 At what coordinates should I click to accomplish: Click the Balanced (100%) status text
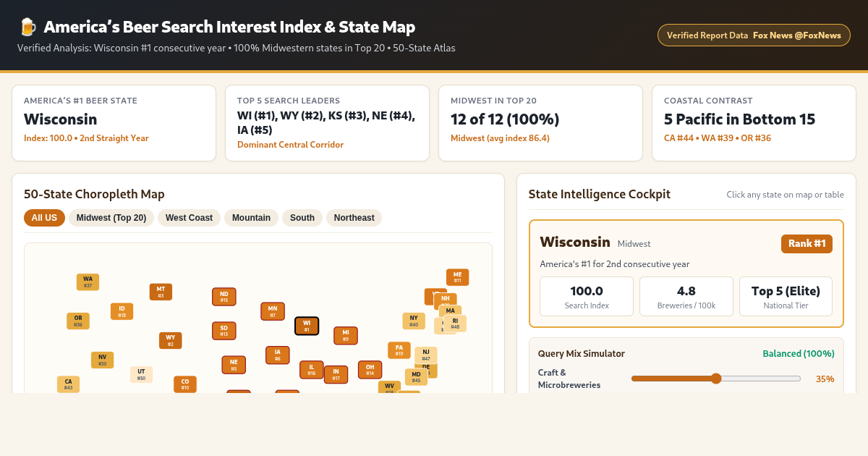(x=799, y=354)
